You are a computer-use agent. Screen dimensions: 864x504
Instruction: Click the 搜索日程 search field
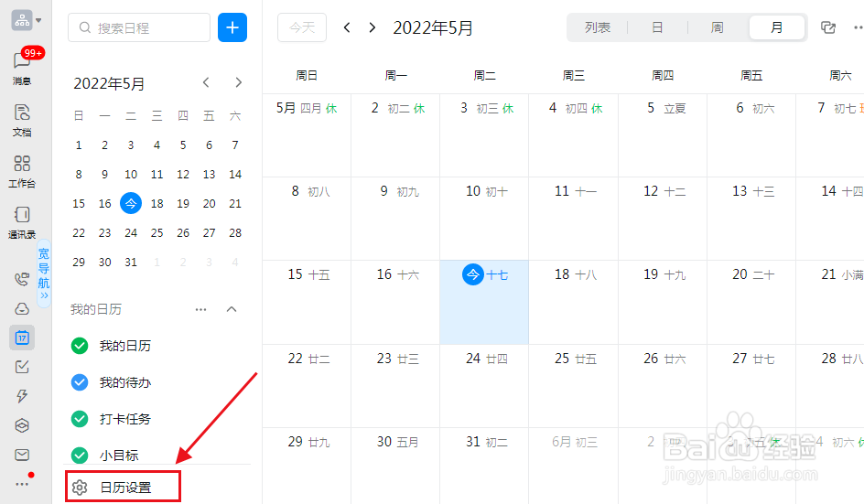tap(140, 28)
